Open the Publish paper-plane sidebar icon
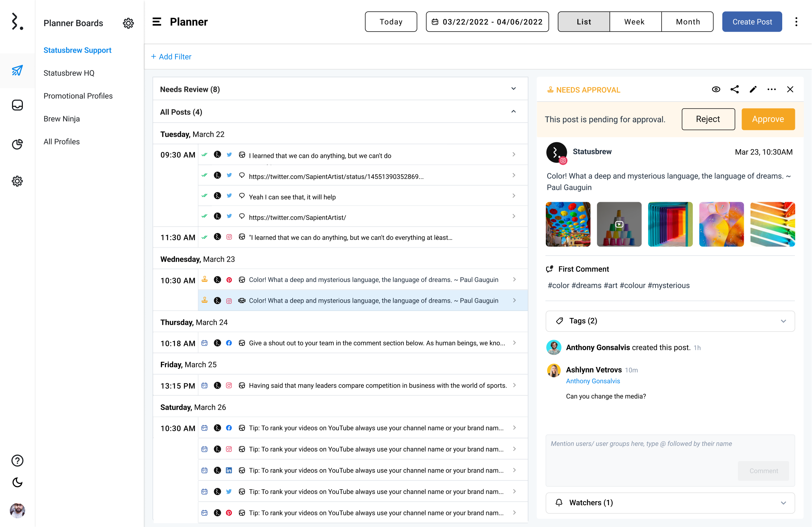812x527 pixels. pos(17,70)
